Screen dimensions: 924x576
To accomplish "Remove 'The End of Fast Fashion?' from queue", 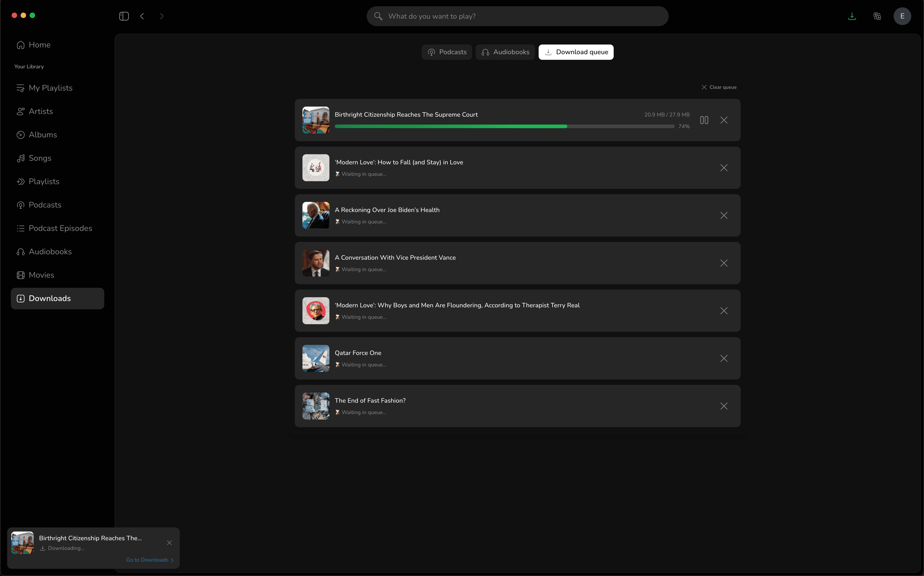I will [724, 406].
